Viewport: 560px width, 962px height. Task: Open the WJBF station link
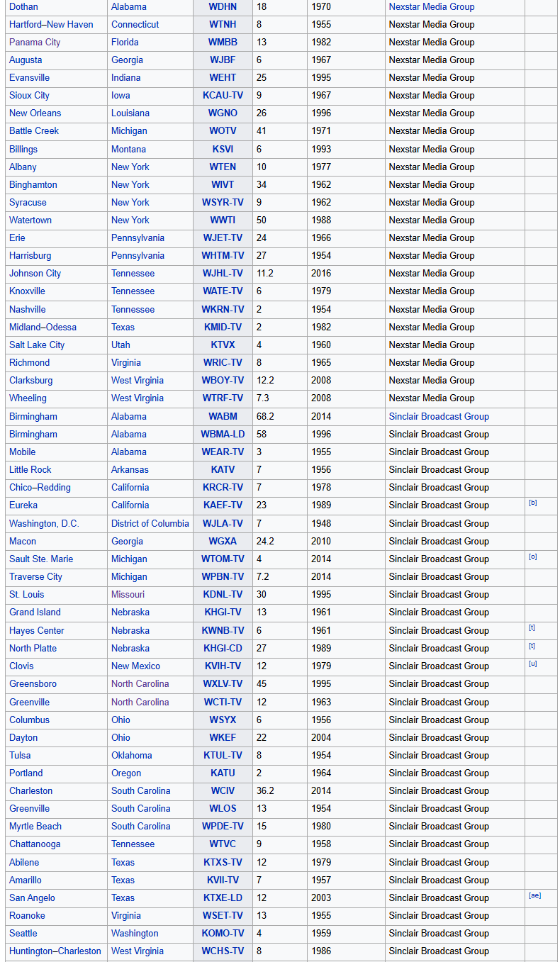click(x=223, y=60)
